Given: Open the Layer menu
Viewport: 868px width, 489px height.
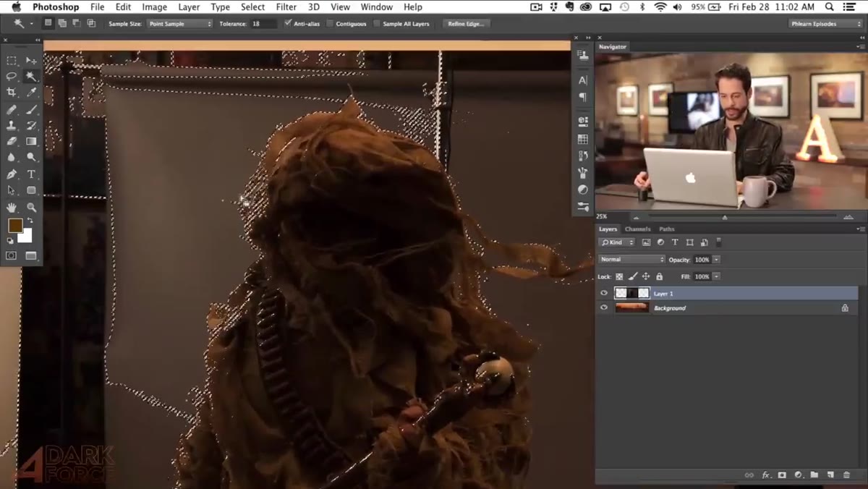Looking at the screenshot, I should (189, 7).
